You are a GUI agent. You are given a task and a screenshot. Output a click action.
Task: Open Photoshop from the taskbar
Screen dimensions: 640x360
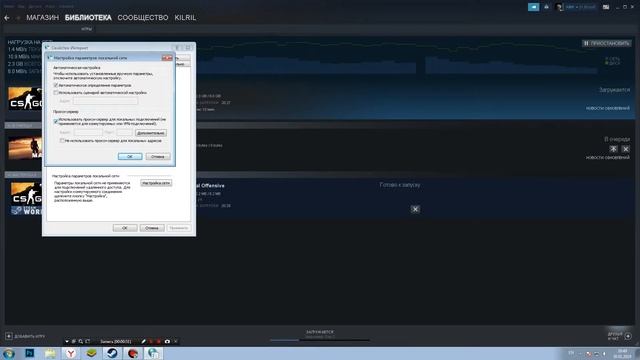click(29, 353)
